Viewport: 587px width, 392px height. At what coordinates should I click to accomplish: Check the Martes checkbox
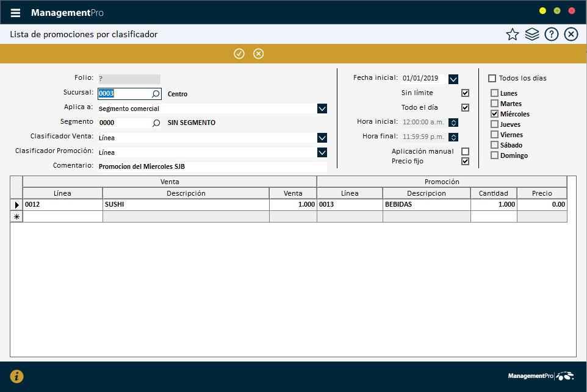click(x=494, y=104)
